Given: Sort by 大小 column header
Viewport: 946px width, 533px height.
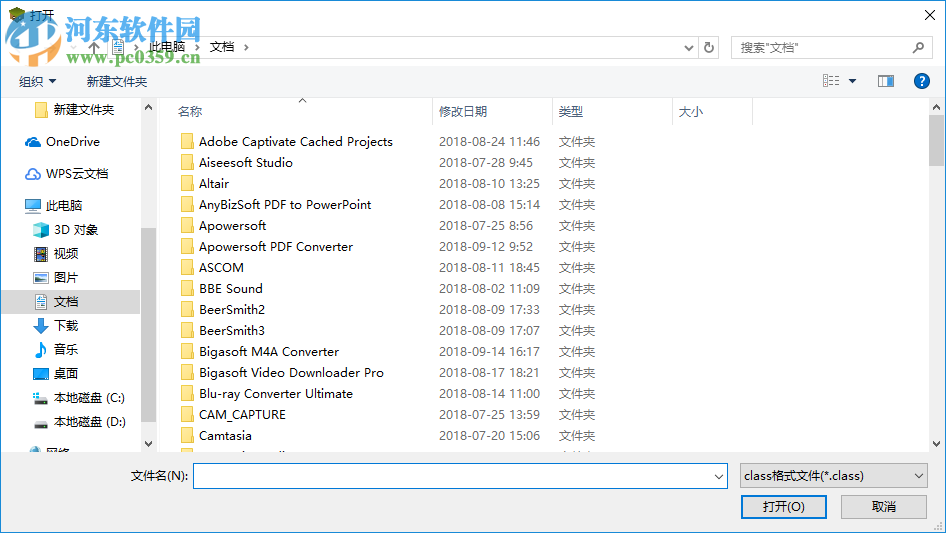Looking at the screenshot, I should point(691,112).
